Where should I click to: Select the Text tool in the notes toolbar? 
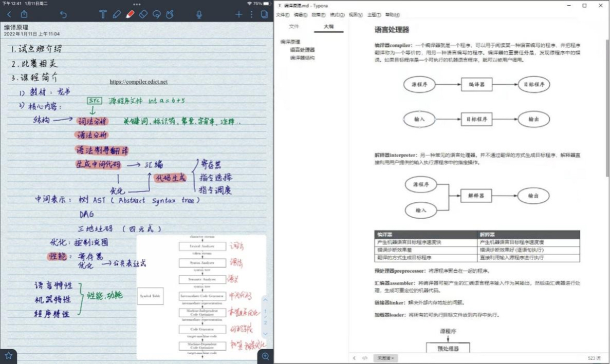(x=103, y=14)
